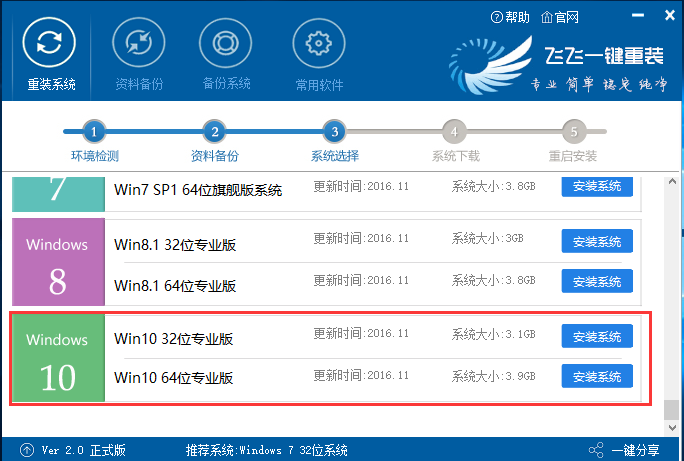Click the version update arrow icon
This screenshot has width=684, height=461.
point(26,450)
